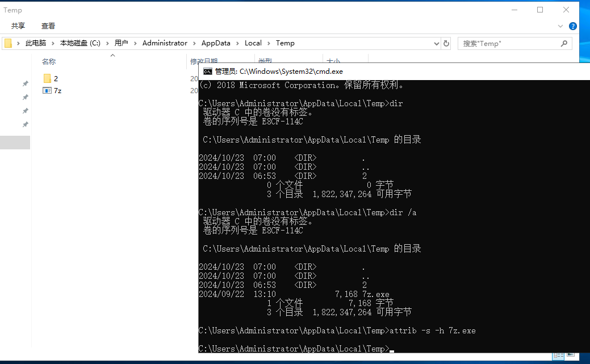Select Local breadcrumb in address bar
This screenshot has width=590, height=364.
(253, 43)
